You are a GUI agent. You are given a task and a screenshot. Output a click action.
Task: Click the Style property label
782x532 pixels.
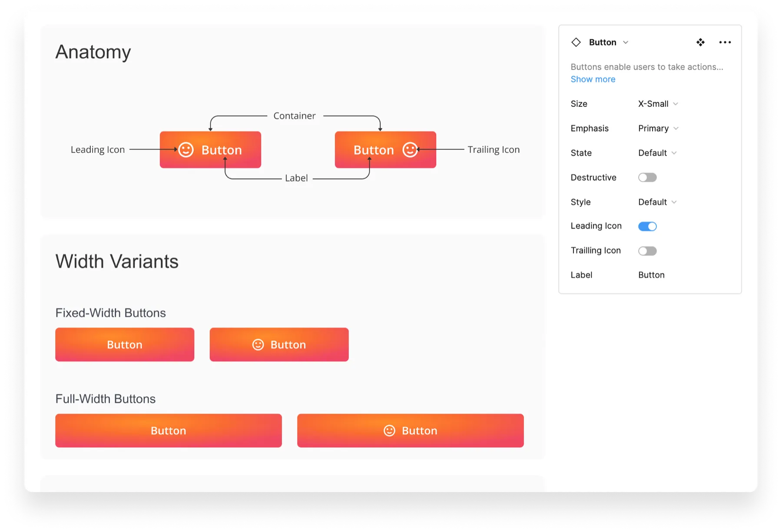[580, 202]
